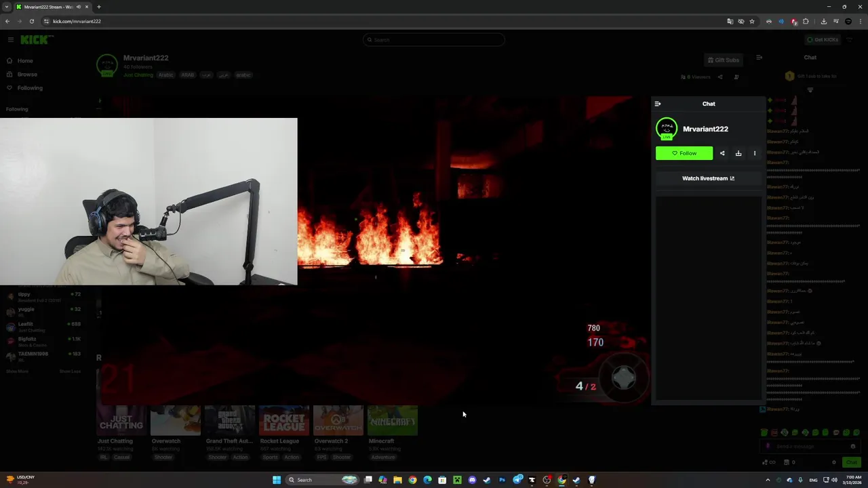The height and width of the screenshot is (488, 868).
Task: Reload the page in Chrome
Action: (x=31, y=21)
